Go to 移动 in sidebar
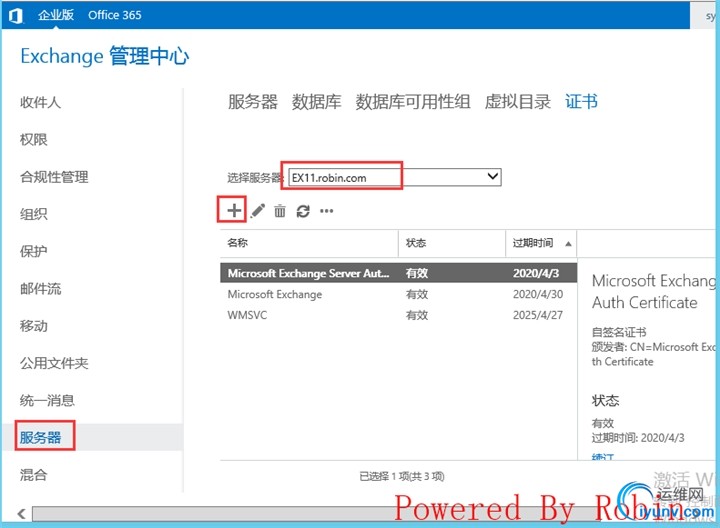This screenshot has width=720, height=528. click(34, 326)
